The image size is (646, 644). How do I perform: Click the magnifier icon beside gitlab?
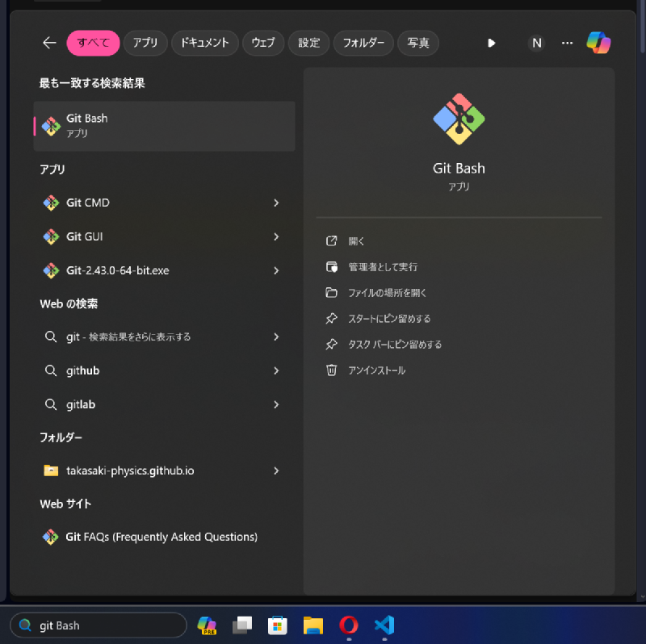(51, 404)
